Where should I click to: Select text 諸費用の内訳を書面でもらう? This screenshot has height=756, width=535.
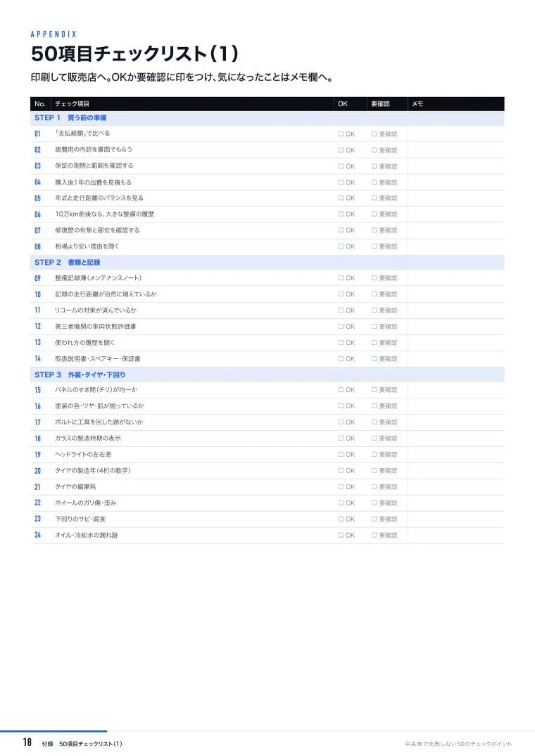point(94,149)
